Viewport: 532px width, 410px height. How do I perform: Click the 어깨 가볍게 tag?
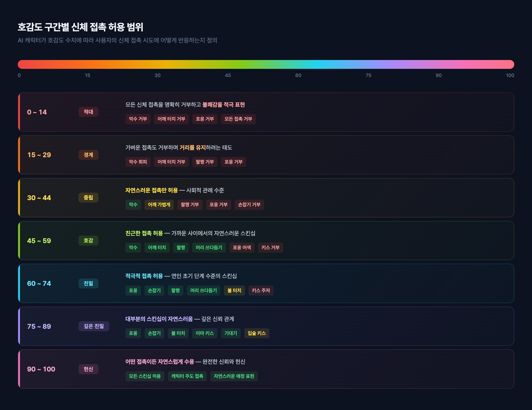159,205
